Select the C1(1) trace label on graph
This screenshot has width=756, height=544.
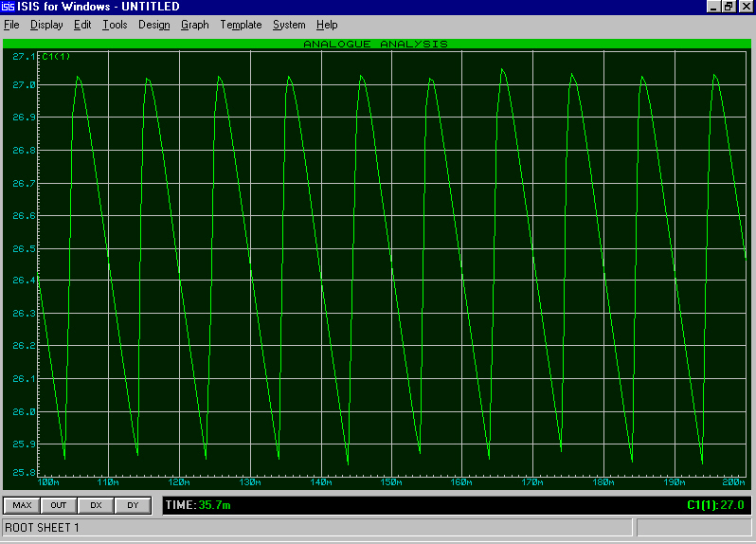coord(57,57)
